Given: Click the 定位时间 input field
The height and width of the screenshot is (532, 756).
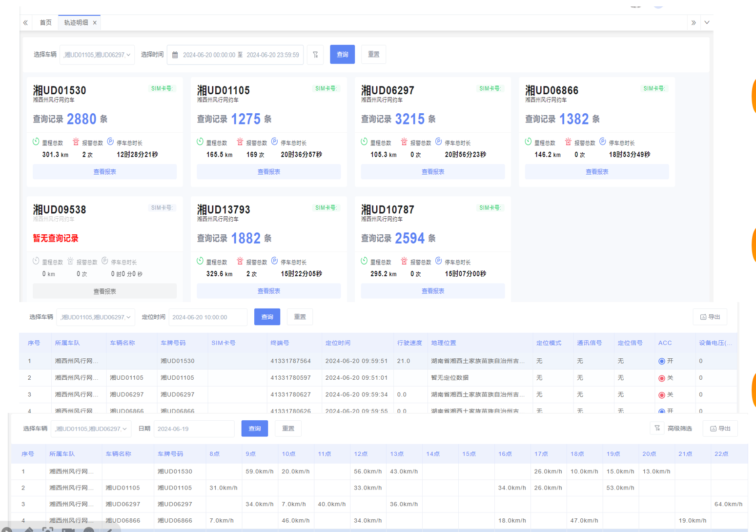Looking at the screenshot, I should click(x=208, y=317).
